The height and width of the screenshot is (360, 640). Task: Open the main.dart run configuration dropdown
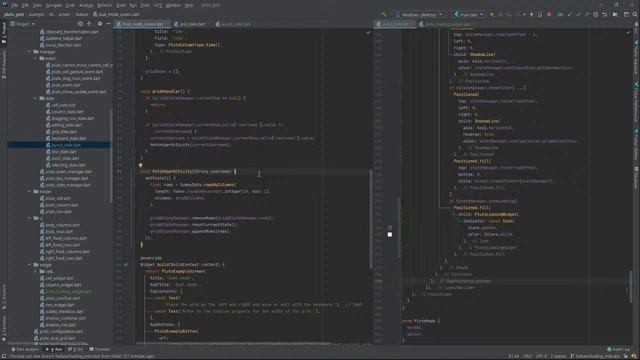469,14
